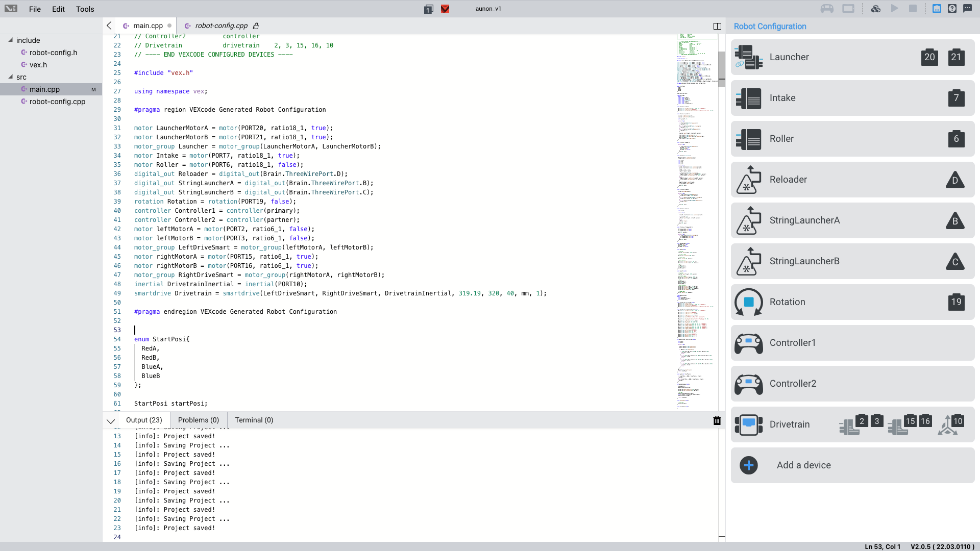
Task: Click the Controller1 gamepad icon
Action: click(748, 343)
